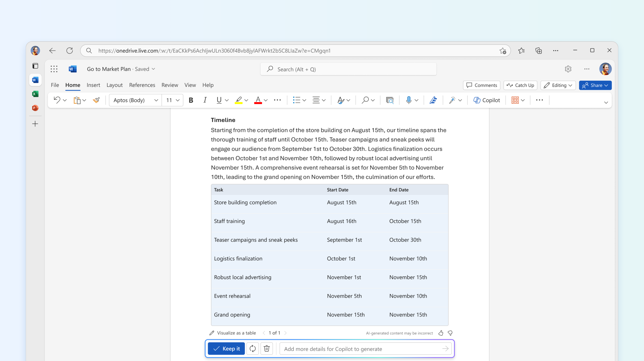Click the Share button
Viewport: 644px width, 361px height.
coord(595,85)
